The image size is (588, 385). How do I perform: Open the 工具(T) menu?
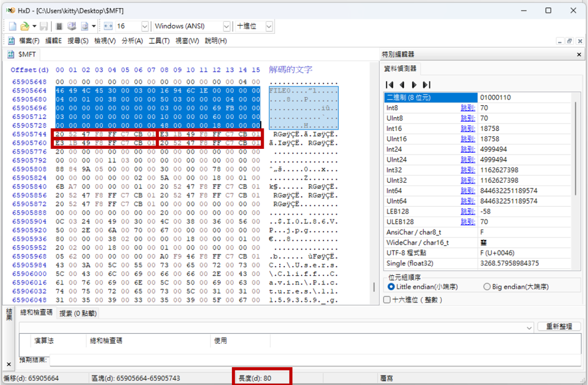159,41
